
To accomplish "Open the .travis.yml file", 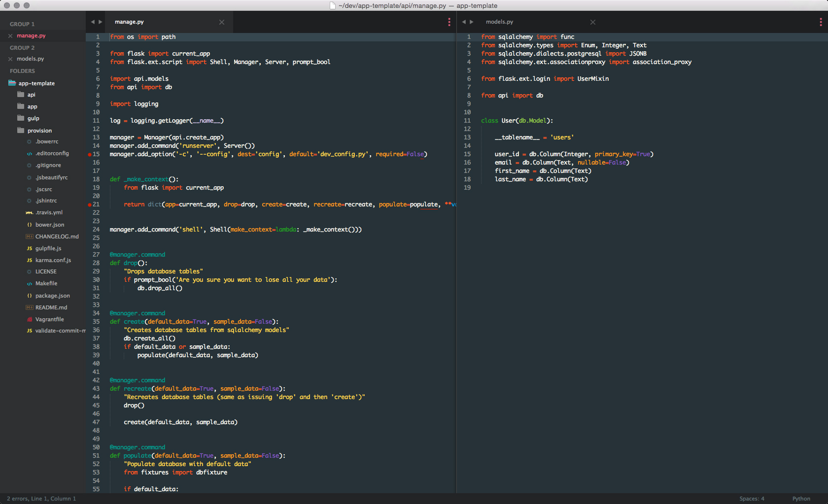I will point(49,213).
